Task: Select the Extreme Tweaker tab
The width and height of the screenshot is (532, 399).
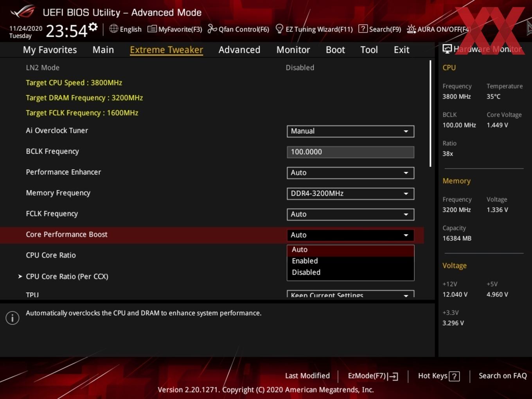Action: tap(166, 50)
